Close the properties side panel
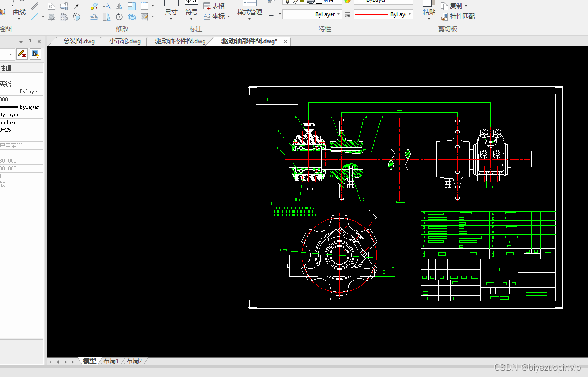 click(x=38, y=41)
